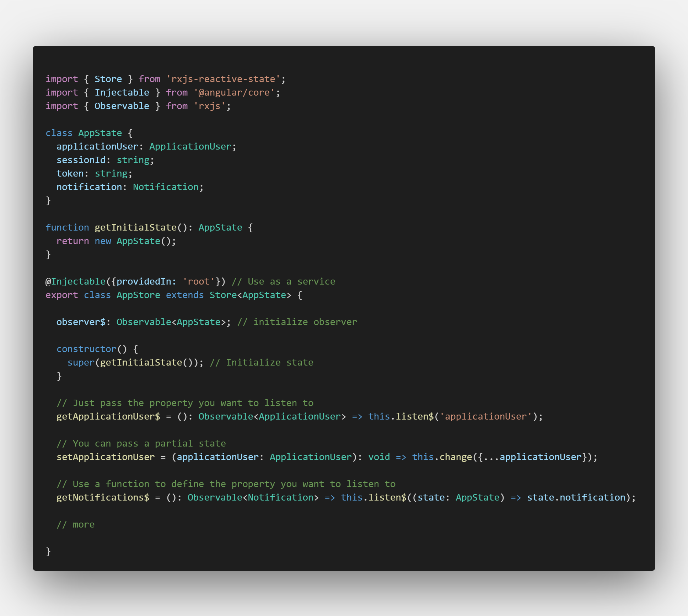
Task: Click the Store identifier in the first import
Action: pos(108,79)
